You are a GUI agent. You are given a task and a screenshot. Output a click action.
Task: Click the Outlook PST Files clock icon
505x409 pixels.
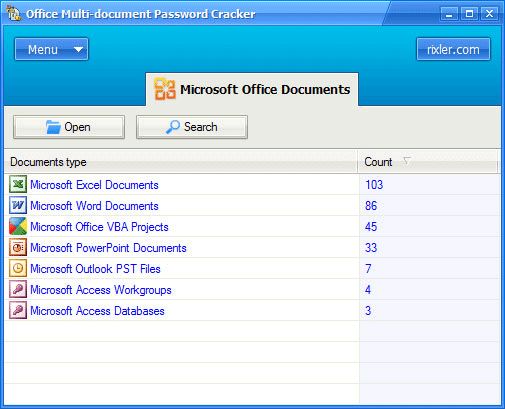[x=18, y=268]
